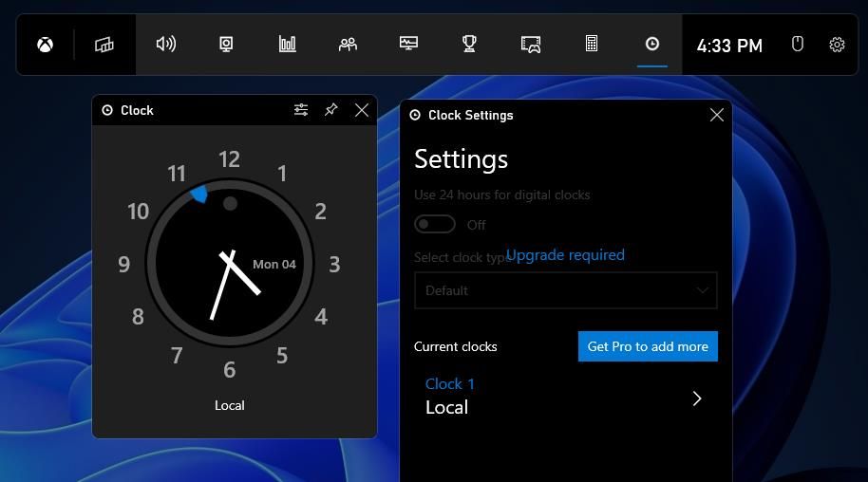Image resolution: width=868 pixels, height=482 pixels.
Task: Pin the Clock widget
Action: coord(331,109)
